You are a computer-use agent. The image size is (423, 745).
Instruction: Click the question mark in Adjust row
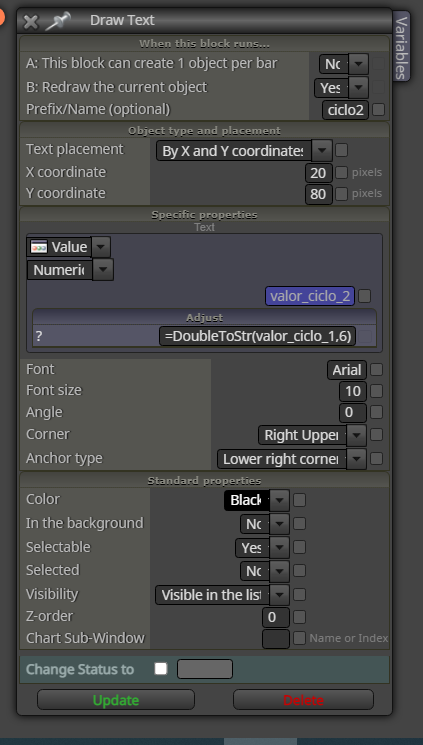39,336
